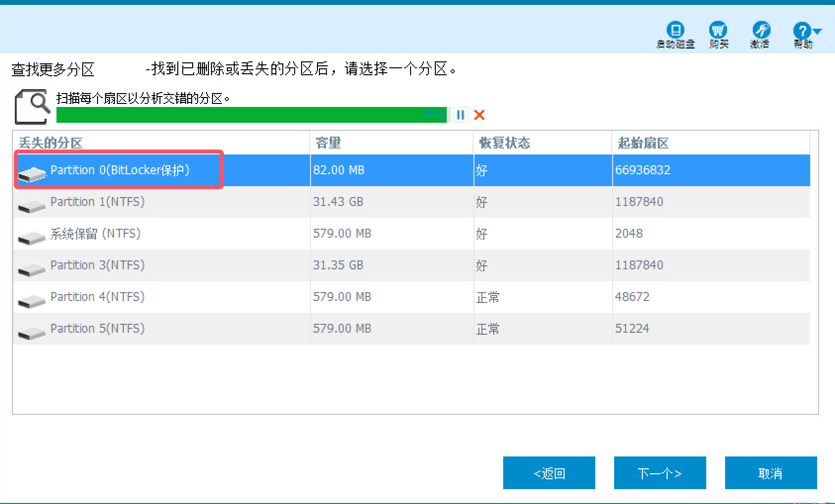The image size is (835, 504).
Task: Select Partition 1(NTFS) 31.43 GB row
Action: click(x=98, y=202)
